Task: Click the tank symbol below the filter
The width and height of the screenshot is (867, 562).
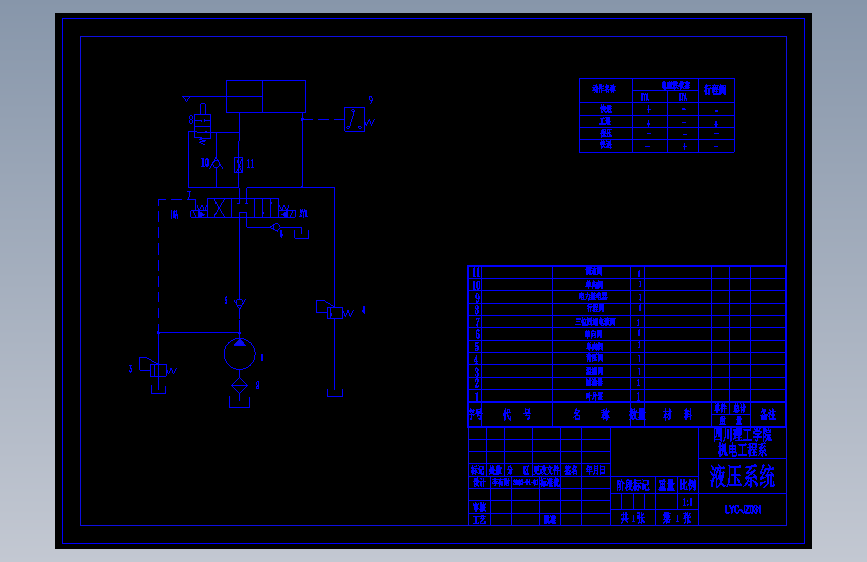Action: pos(239,403)
